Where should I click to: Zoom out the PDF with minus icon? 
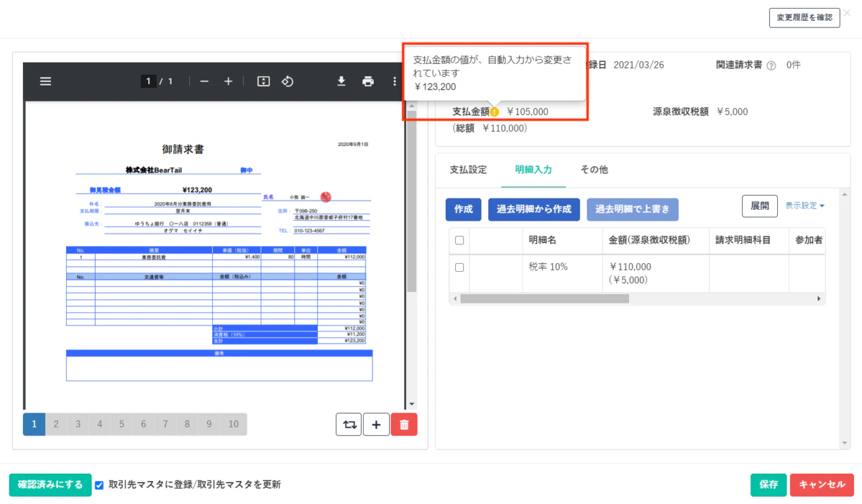[x=204, y=81]
